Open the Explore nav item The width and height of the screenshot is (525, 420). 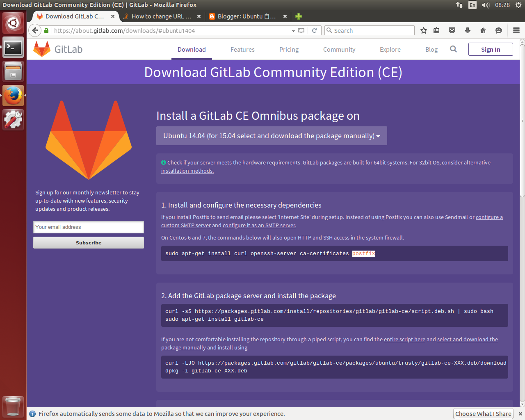pos(390,49)
